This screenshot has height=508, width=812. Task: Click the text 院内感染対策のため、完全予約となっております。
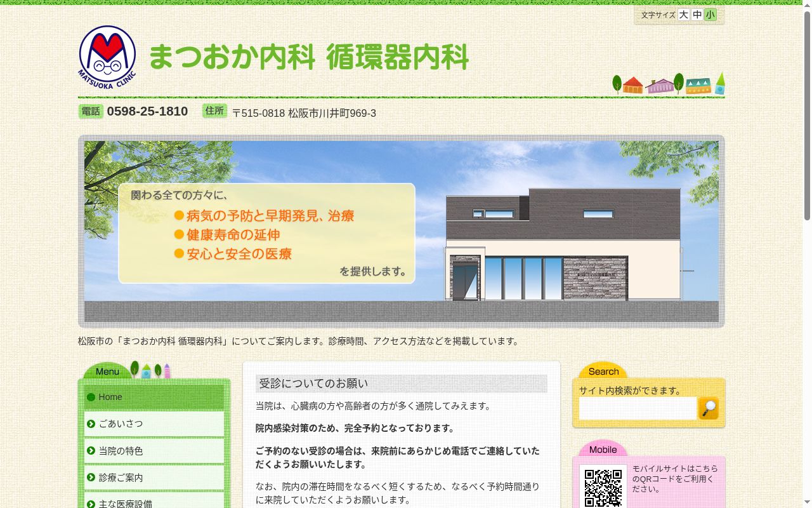pyautogui.click(x=356, y=428)
